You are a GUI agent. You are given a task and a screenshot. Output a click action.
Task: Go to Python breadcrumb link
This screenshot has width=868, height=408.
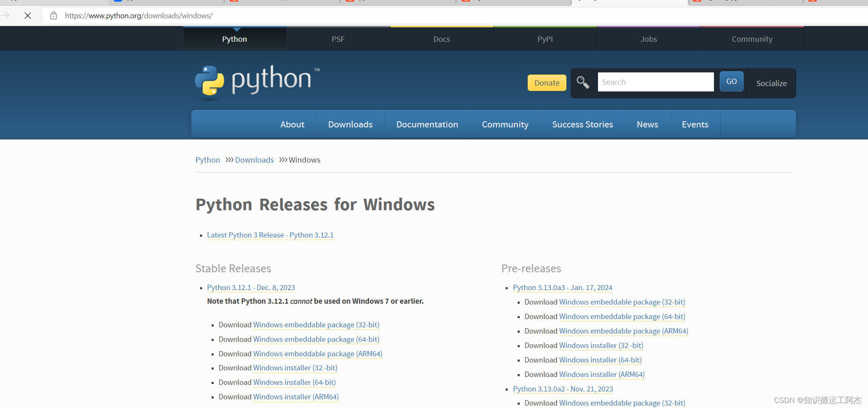tap(207, 160)
